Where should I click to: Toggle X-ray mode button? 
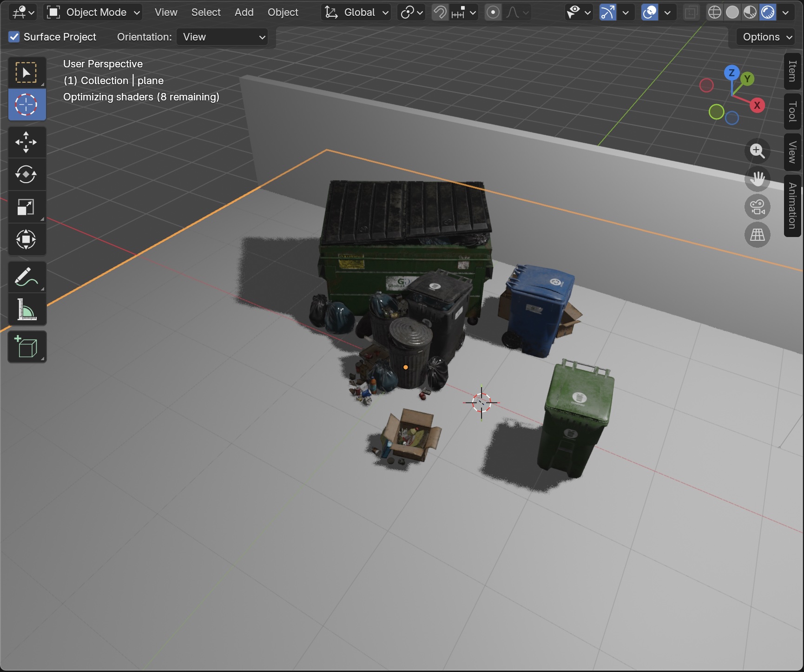point(691,13)
